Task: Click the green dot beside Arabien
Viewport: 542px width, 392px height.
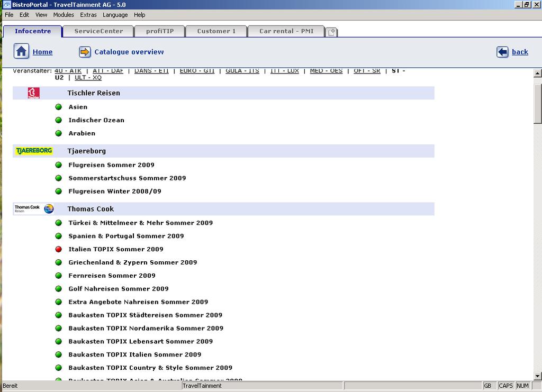Action: tap(59, 133)
